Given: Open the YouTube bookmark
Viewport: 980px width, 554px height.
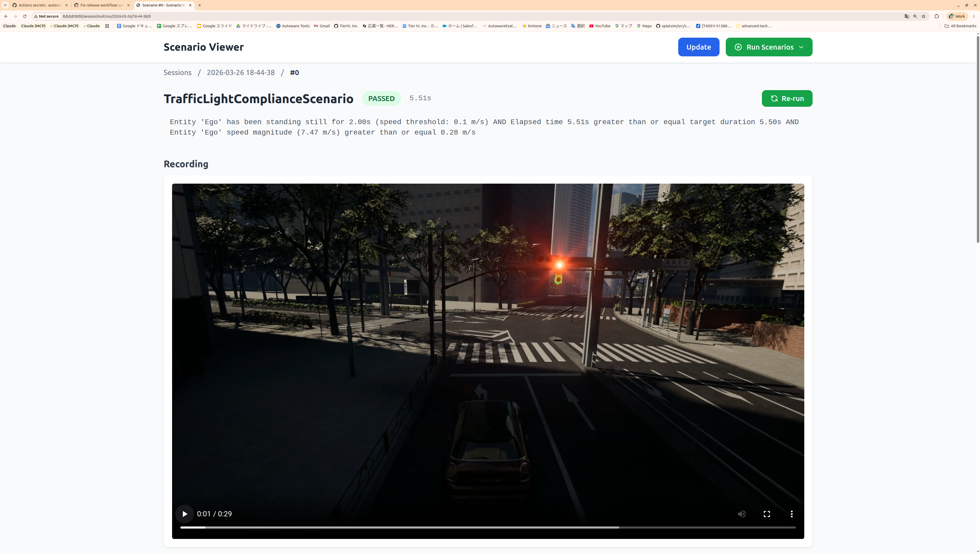Looking at the screenshot, I should (599, 26).
